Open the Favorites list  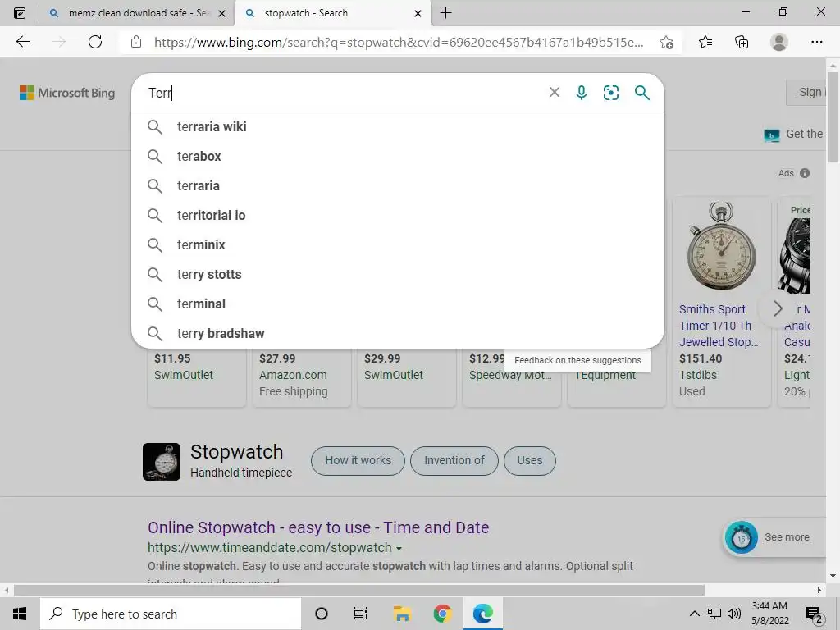coord(705,42)
